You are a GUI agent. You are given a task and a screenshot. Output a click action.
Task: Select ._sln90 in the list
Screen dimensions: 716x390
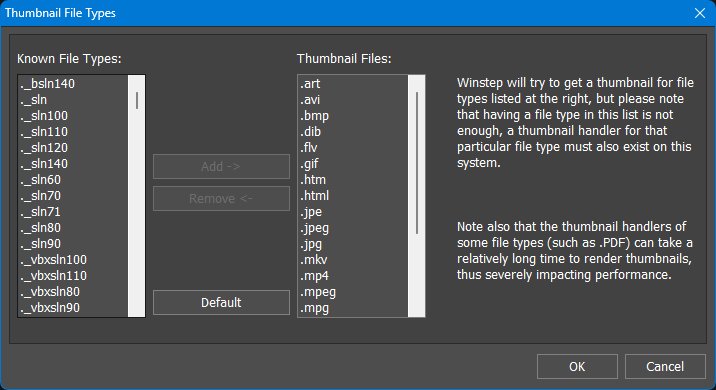73,243
